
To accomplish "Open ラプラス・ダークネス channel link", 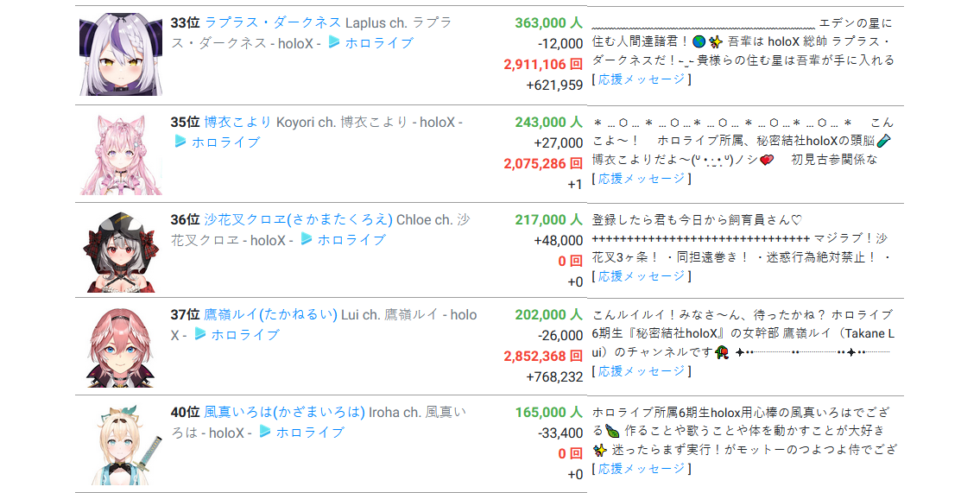I will pos(273,22).
